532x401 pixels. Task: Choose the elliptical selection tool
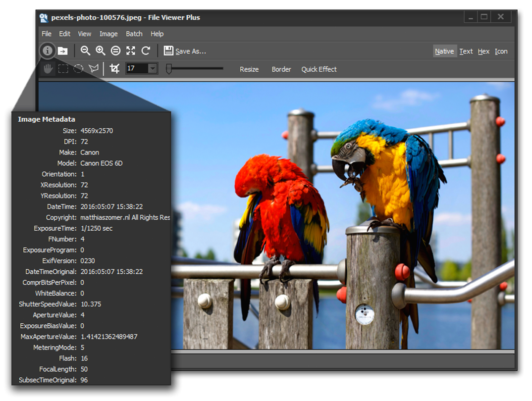(78, 69)
